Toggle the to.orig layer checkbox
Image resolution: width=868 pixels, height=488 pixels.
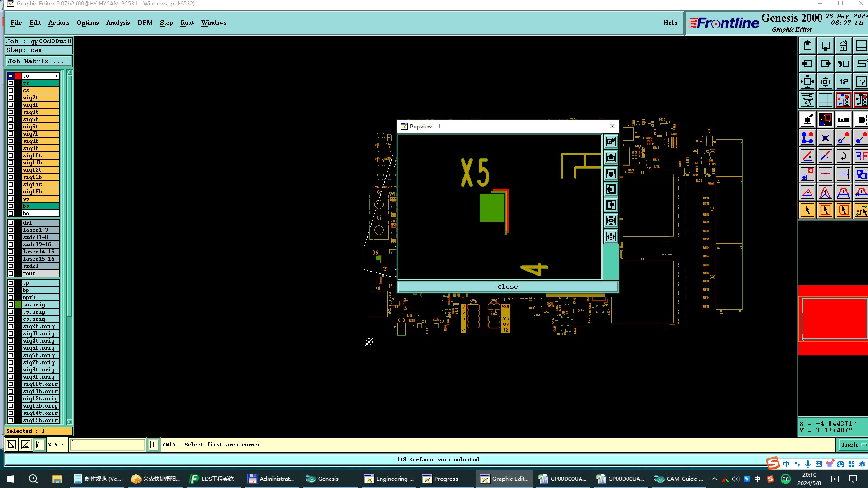[x=11, y=305]
